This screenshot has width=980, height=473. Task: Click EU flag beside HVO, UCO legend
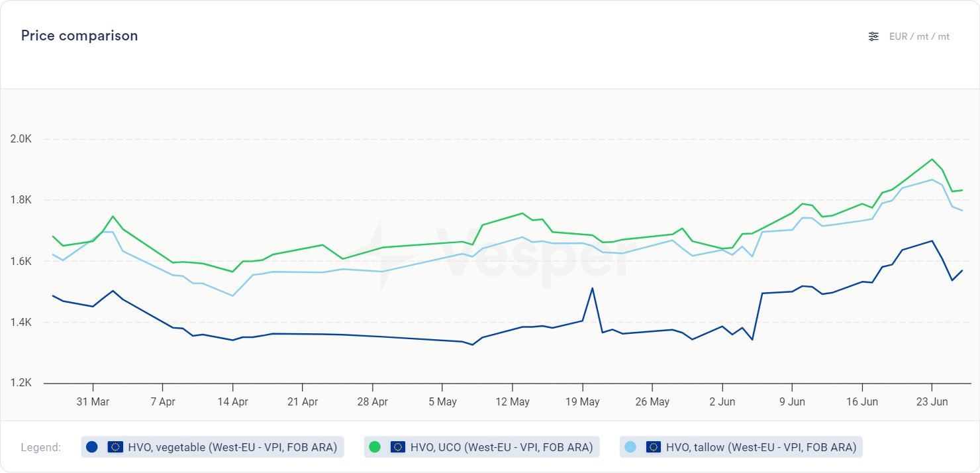(398, 447)
